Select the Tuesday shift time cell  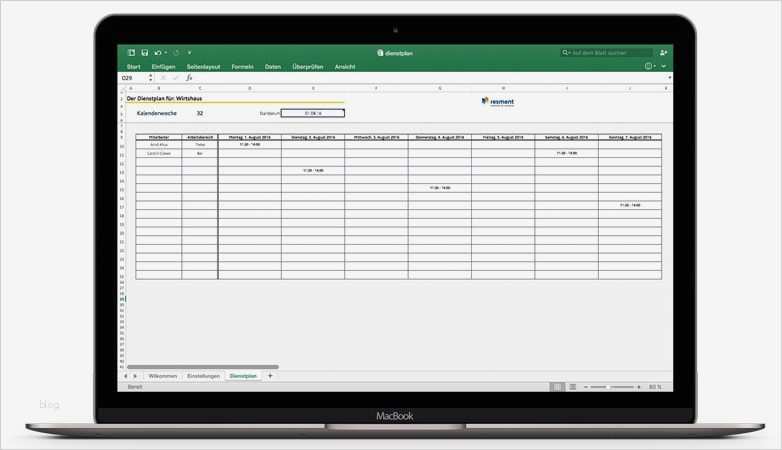point(313,171)
